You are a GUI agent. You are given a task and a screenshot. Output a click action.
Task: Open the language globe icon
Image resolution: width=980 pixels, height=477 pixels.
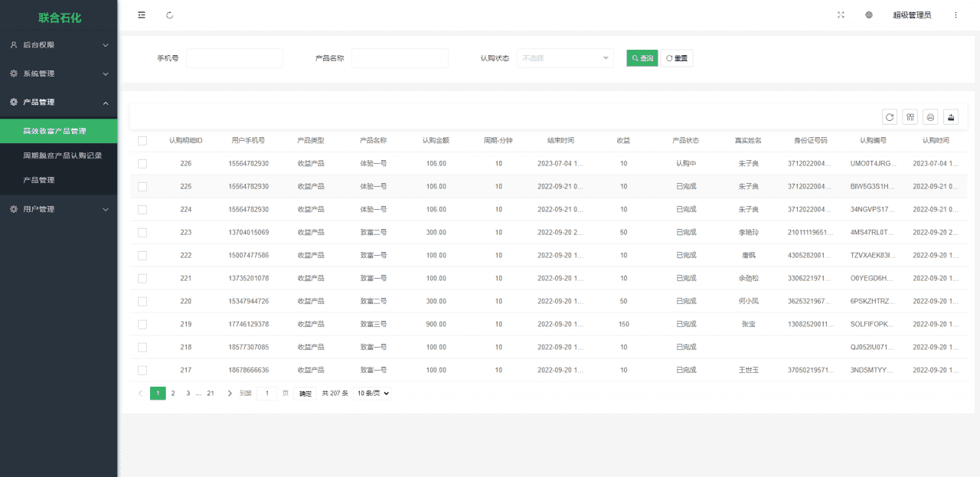point(869,15)
